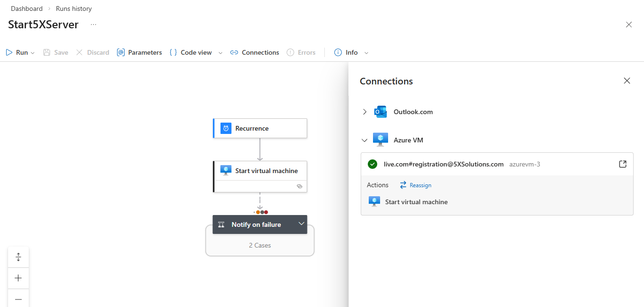Click the Recurrence clock icon
This screenshot has width=644, height=307.
point(226,128)
